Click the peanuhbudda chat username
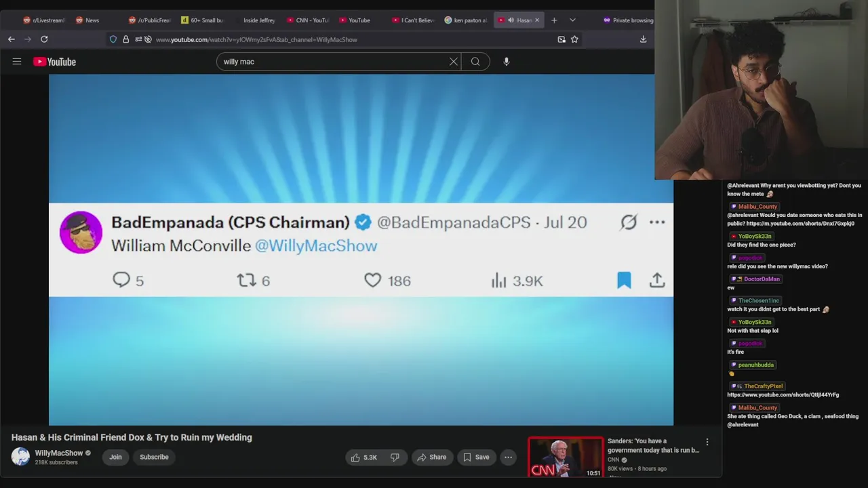 click(x=755, y=365)
